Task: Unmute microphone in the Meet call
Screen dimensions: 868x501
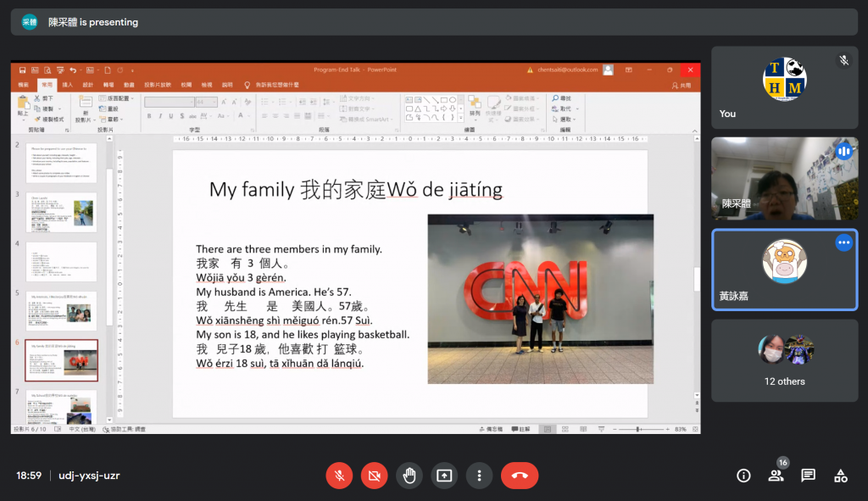Action: (339, 476)
